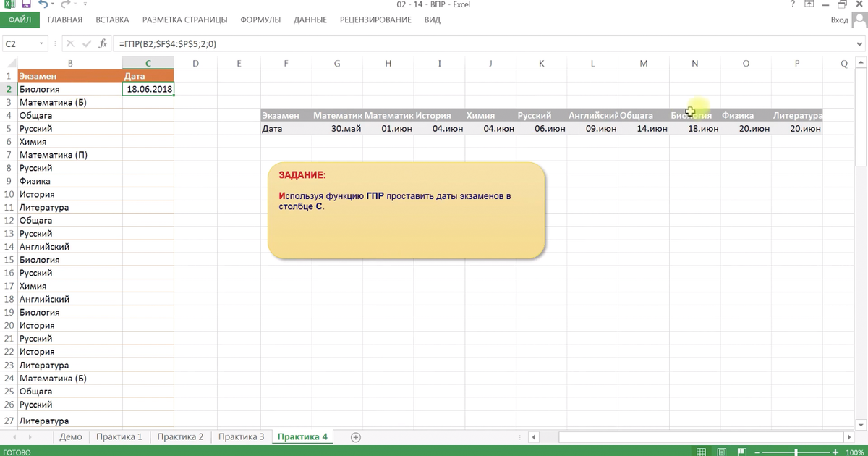Image resolution: width=868 pixels, height=456 pixels.
Task: Click cell B1 header Экзамен
Action: click(x=70, y=76)
